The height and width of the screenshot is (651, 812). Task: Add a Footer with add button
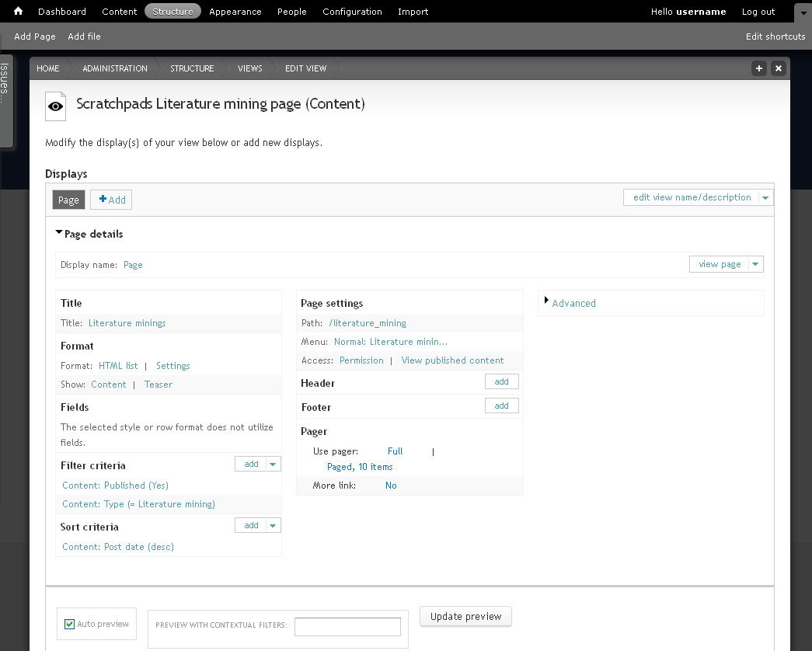(501, 406)
